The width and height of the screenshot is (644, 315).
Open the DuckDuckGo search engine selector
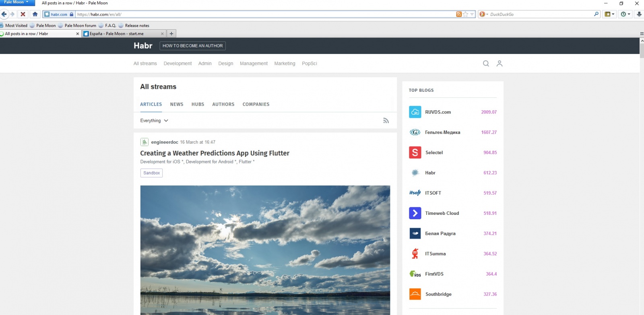[483, 14]
